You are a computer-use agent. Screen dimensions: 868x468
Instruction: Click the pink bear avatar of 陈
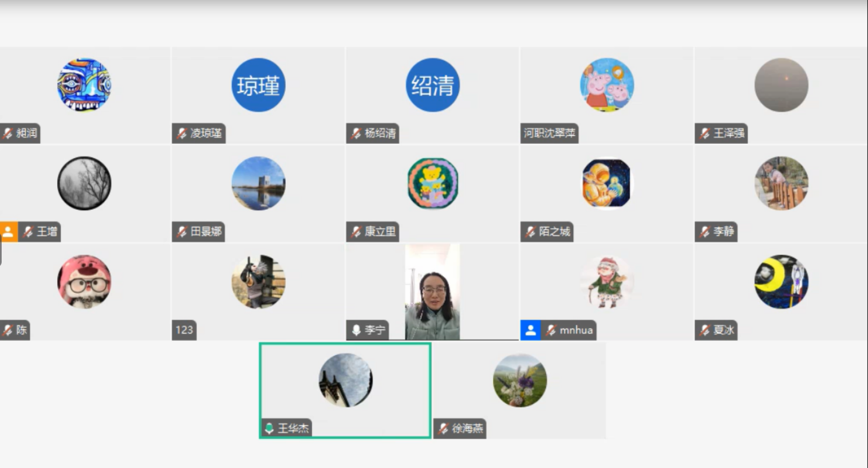pos(84,282)
